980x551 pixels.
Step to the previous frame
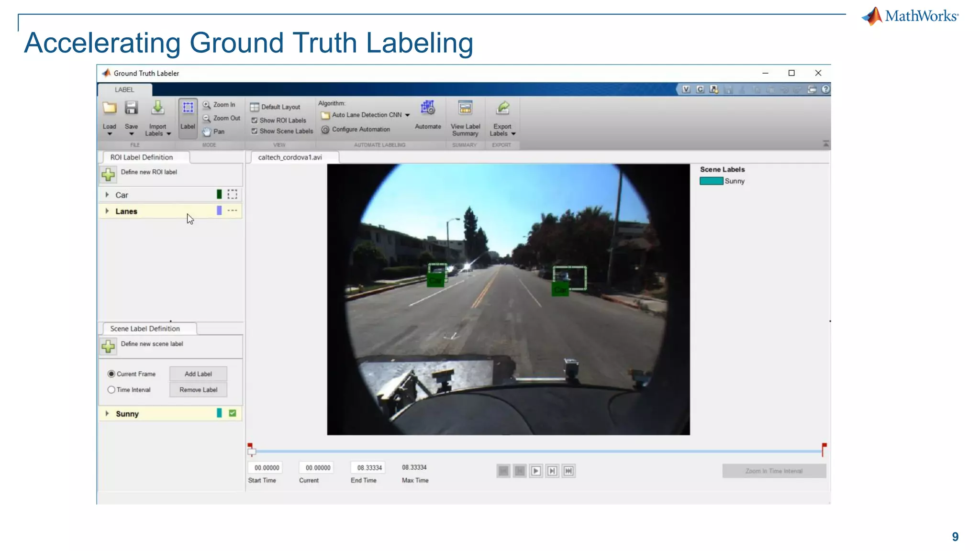tap(520, 471)
